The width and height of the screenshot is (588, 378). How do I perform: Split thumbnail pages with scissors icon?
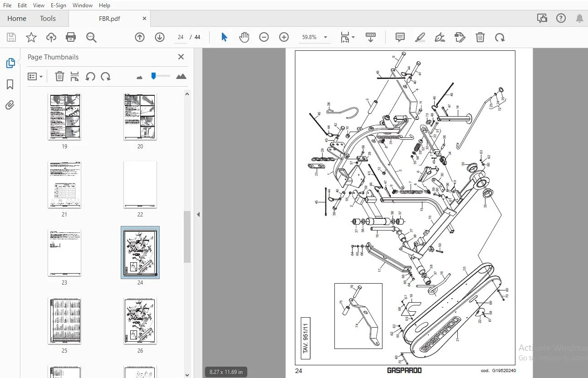tap(75, 76)
